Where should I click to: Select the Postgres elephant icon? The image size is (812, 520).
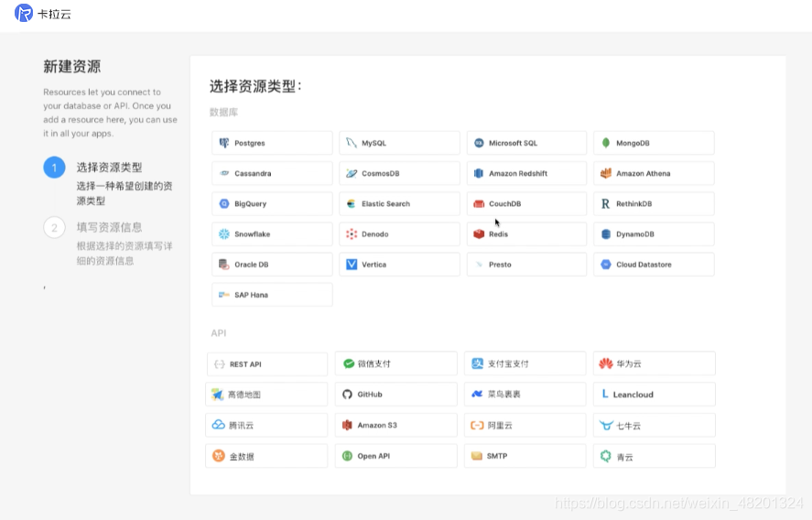223,143
